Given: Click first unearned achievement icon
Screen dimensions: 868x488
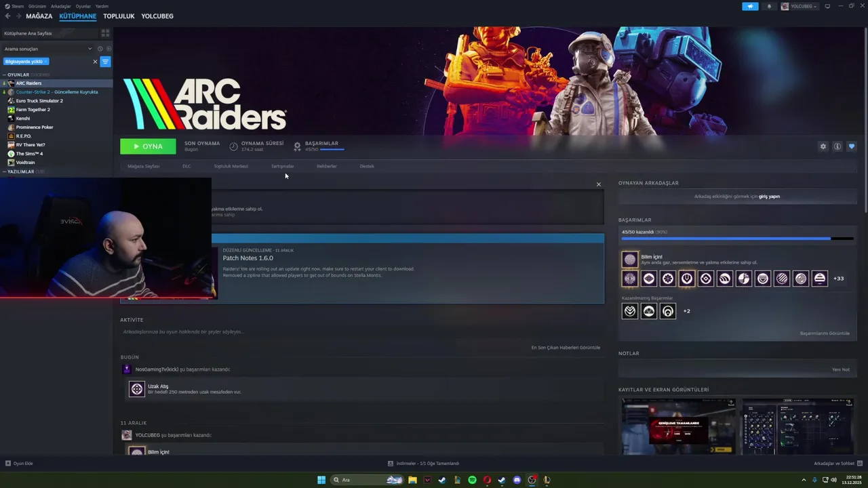Looking at the screenshot, I should (x=630, y=311).
